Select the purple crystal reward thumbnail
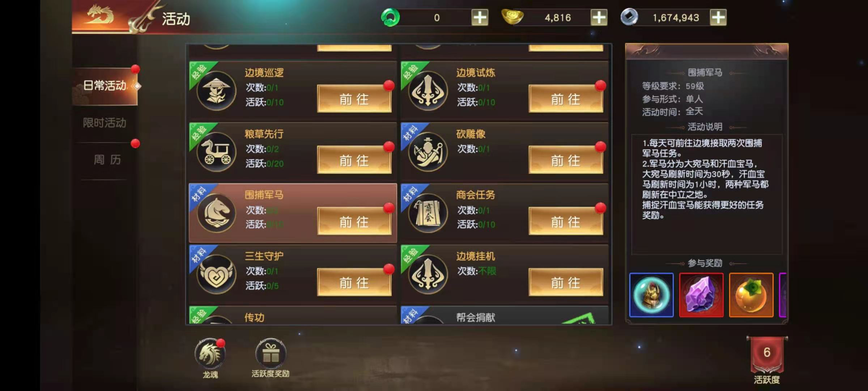 701,295
